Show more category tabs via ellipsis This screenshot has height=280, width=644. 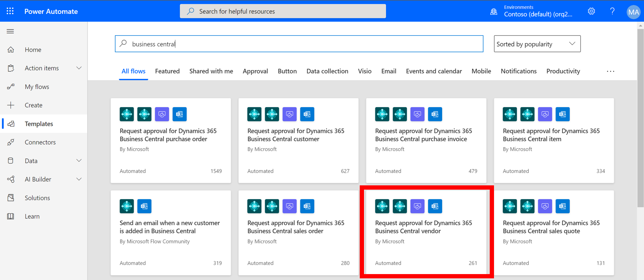[611, 71]
